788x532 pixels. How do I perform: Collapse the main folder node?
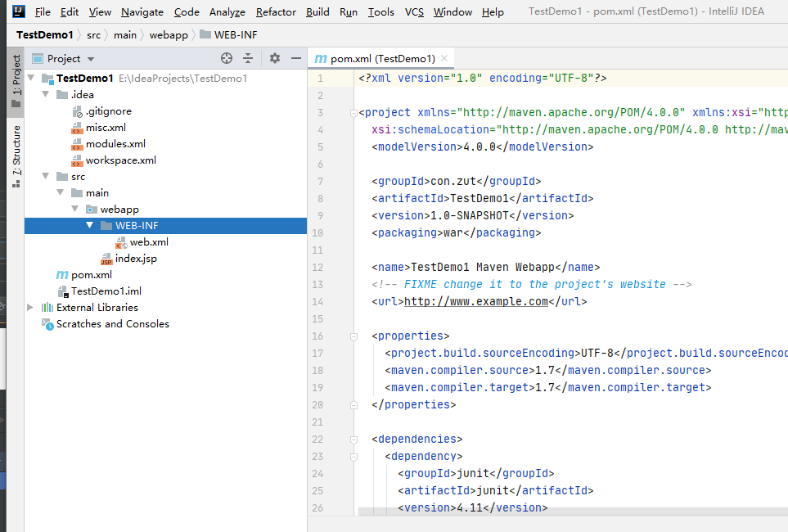[61, 192]
